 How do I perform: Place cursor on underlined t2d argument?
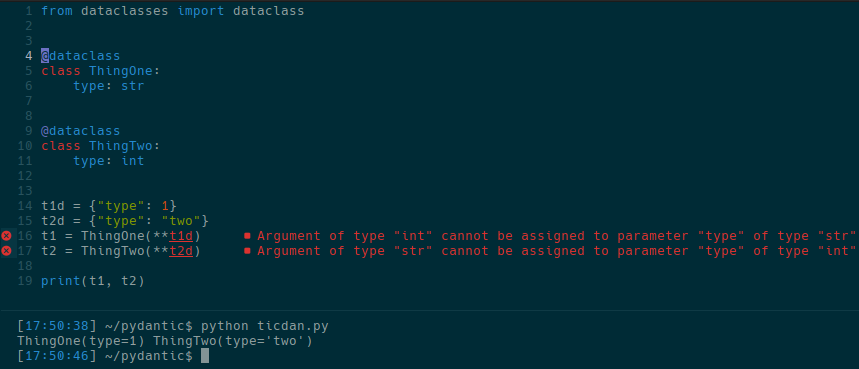[x=181, y=251]
